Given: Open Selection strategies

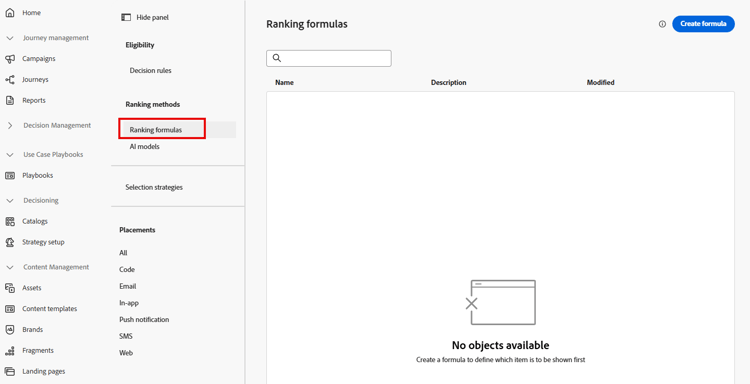Looking at the screenshot, I should (x=154, y=187).
